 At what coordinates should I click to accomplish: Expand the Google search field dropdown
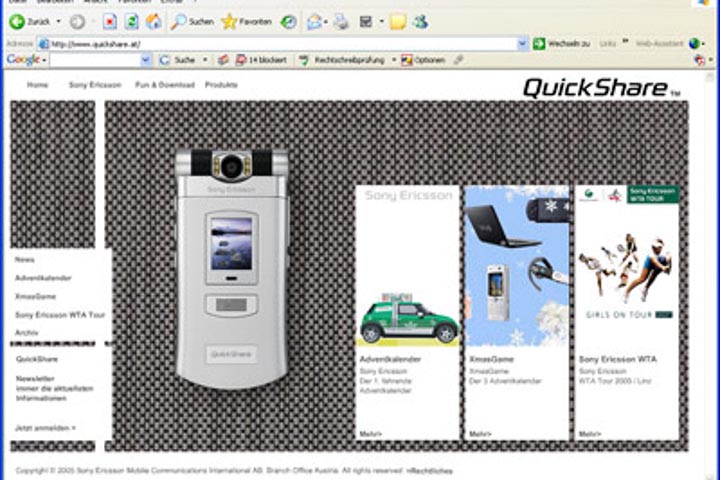point(146,60)
